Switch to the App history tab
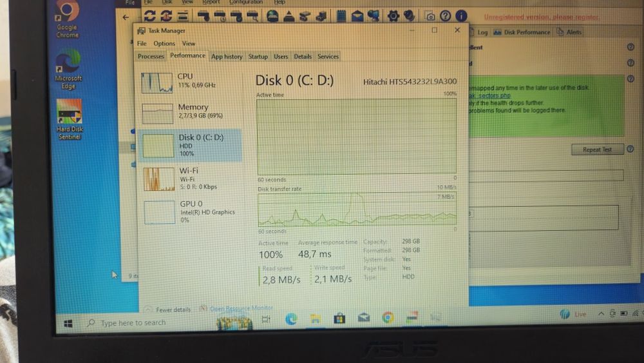 click(x=227, y=57)
